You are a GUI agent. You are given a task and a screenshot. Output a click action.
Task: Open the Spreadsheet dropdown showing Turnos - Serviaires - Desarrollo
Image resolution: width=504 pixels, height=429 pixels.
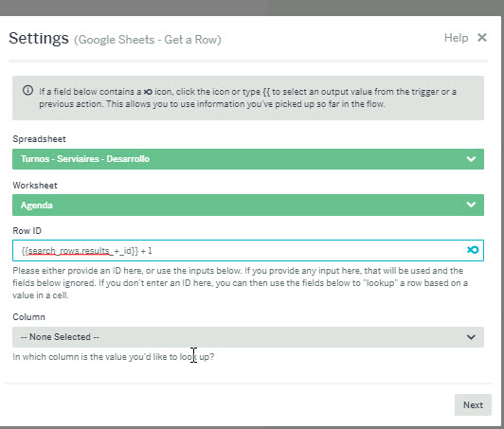[248, 159]
